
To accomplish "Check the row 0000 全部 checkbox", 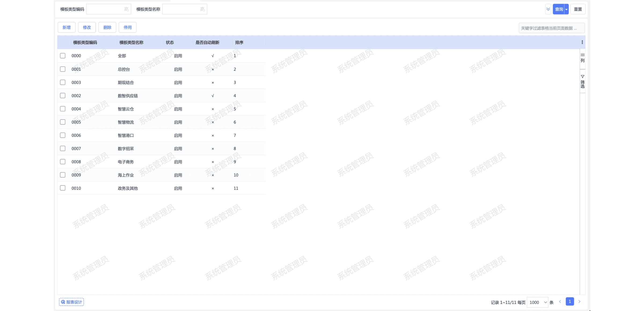I will [63, 56].
